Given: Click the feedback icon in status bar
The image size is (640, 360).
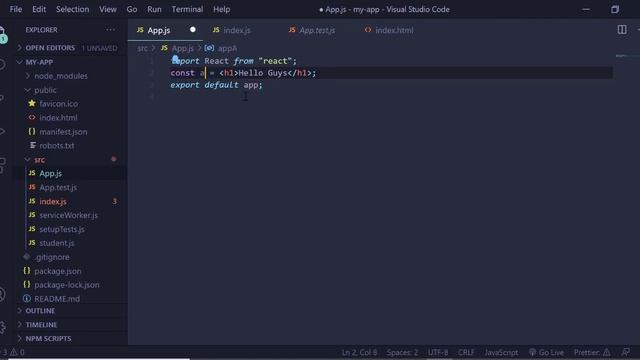Looking at the screenshot, I should (625, 352).
